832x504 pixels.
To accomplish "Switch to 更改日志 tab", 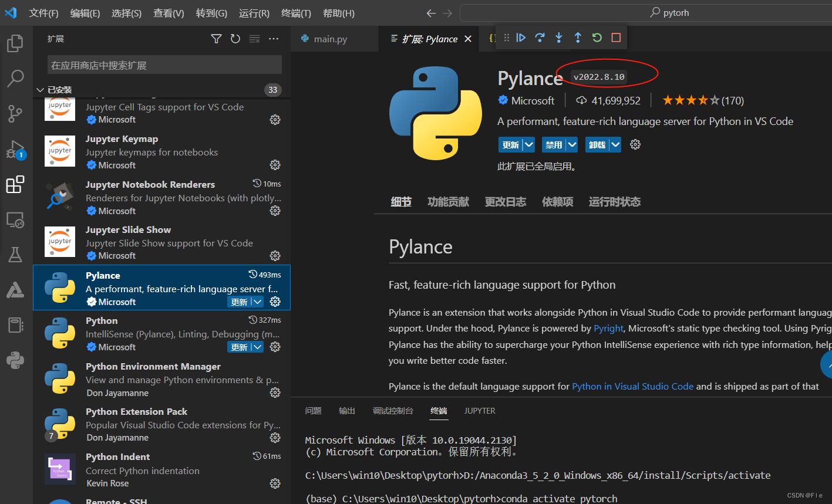I will click(505, 202).
